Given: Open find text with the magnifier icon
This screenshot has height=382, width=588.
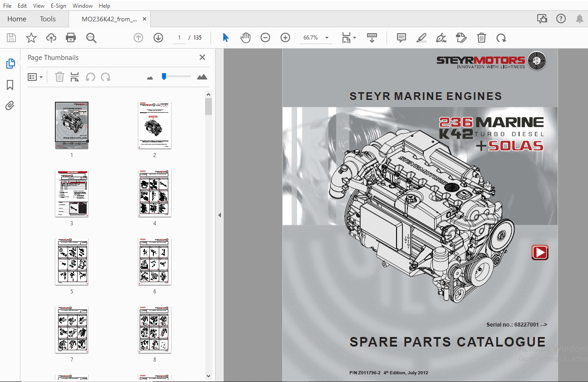Looking at the screenshot, I should point(91,38).
